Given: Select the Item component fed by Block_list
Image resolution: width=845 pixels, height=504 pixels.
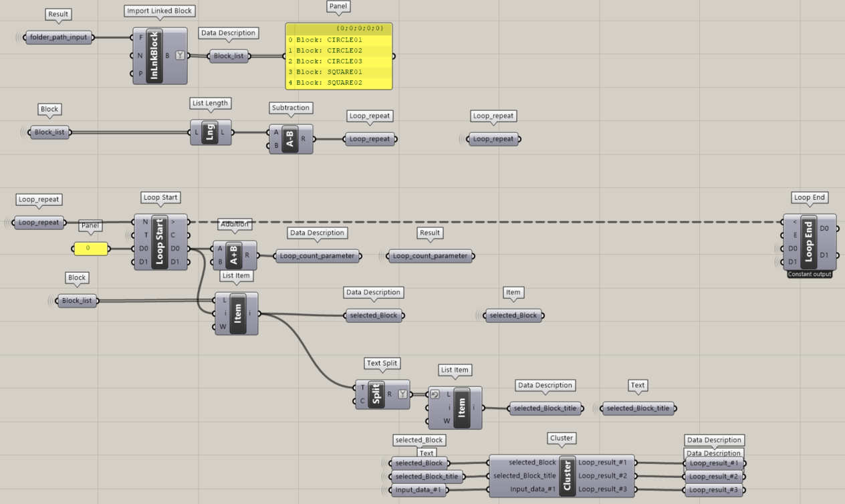Looking at the screenshot, I should (238, 313).
